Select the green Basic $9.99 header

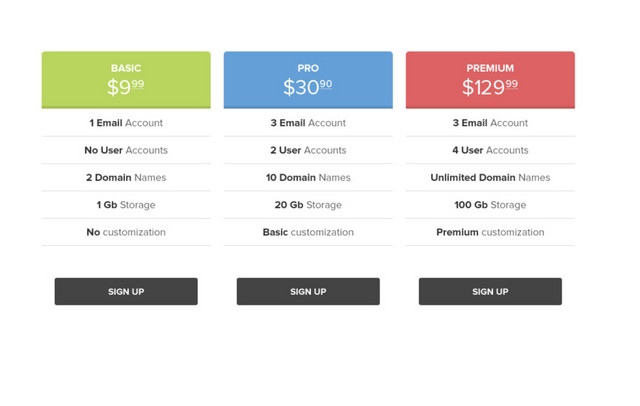pyautogui.click(x=126, y=80)
